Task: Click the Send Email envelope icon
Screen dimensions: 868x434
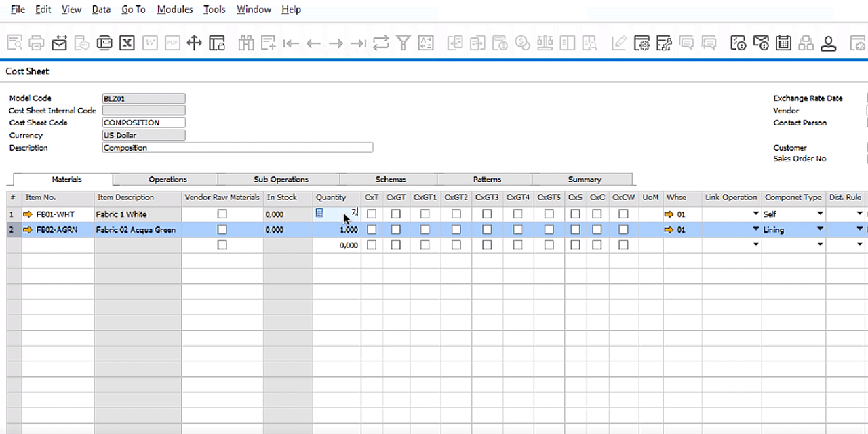Action: coord(60,43)
